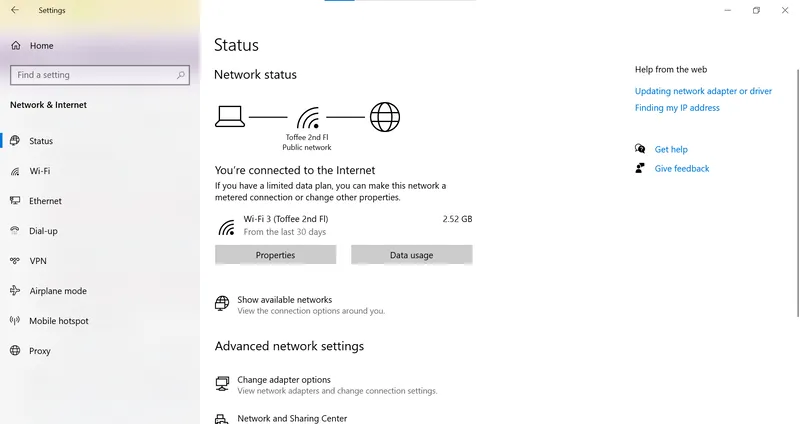Click the Change adapter options icon
The height and width of the screenshot is (424, 800).
coord(222,384)
